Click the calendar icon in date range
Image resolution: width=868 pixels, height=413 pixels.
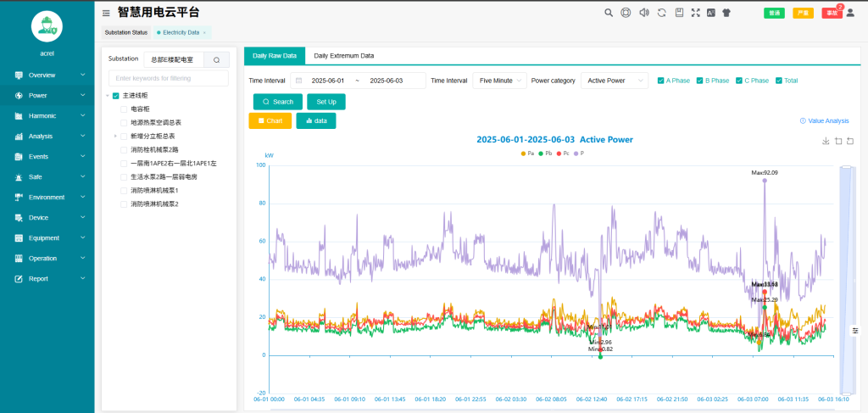coord(299,81)
